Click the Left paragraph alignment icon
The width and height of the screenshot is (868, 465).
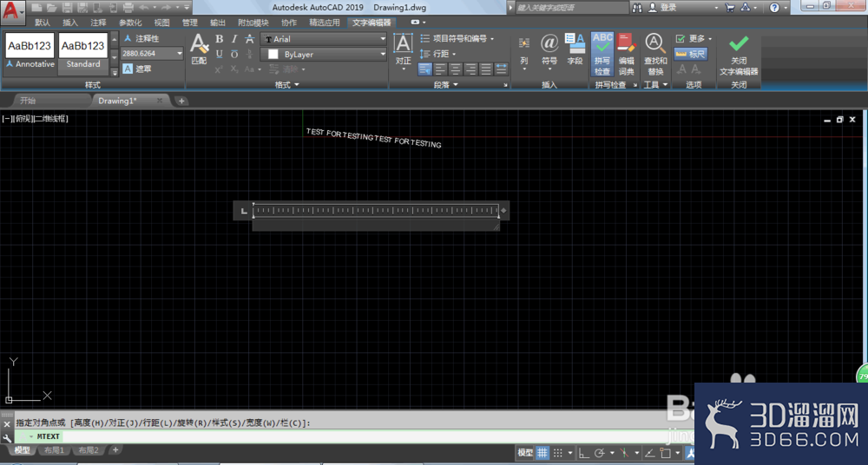(x=441, y=69)
